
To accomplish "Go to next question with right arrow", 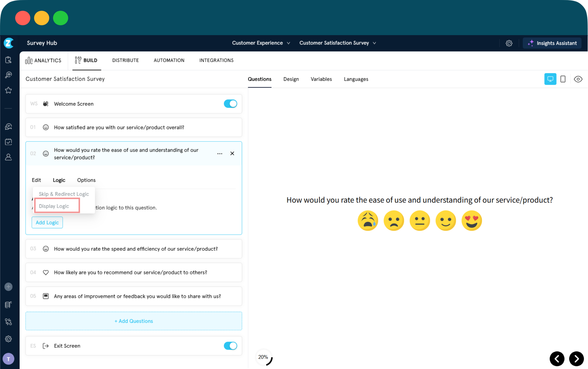I will click(576, 358).
